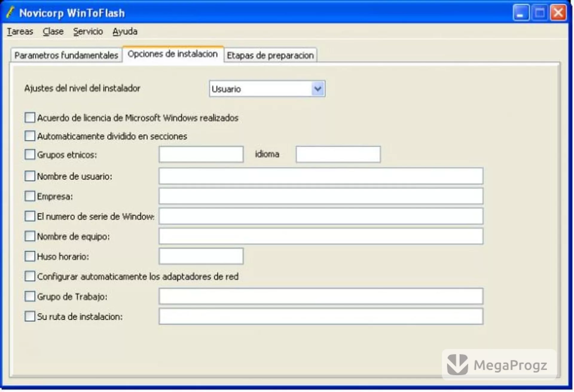Check Configurar automaticamente los adaptadores de red
Image resolution: width=574 pixels, height=392 pixels.
(x=30, y=276)
